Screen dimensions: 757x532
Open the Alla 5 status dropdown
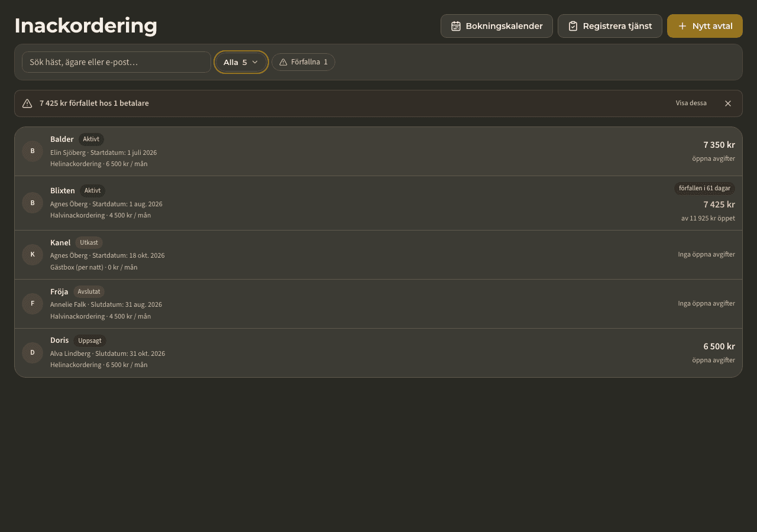[241, 62]
